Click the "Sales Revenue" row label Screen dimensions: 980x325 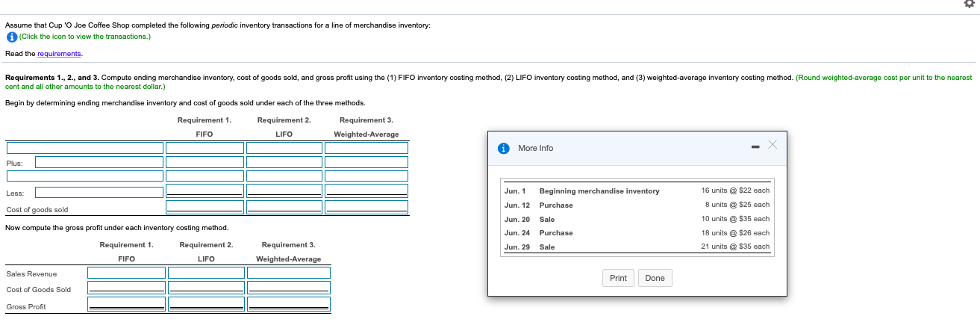point(31,273)
